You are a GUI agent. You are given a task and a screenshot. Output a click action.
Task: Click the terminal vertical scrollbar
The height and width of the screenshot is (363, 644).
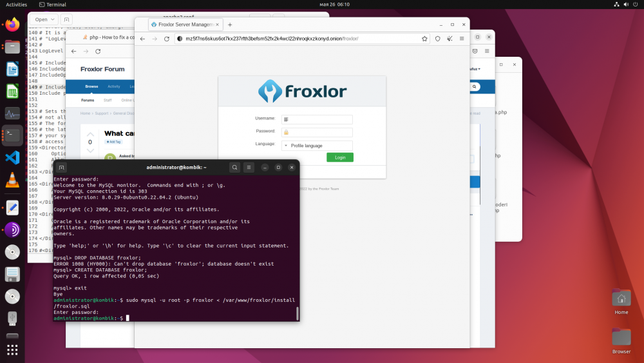click(x=298, y=313)
